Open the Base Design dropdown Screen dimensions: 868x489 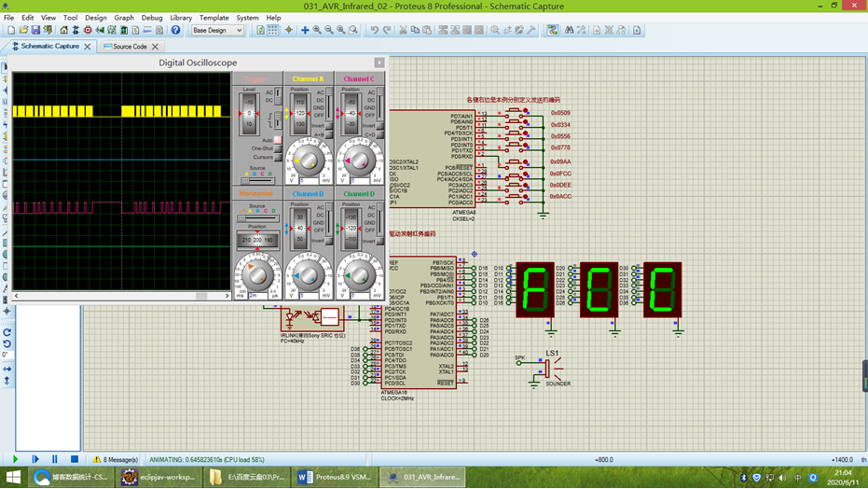pos(217,31)
